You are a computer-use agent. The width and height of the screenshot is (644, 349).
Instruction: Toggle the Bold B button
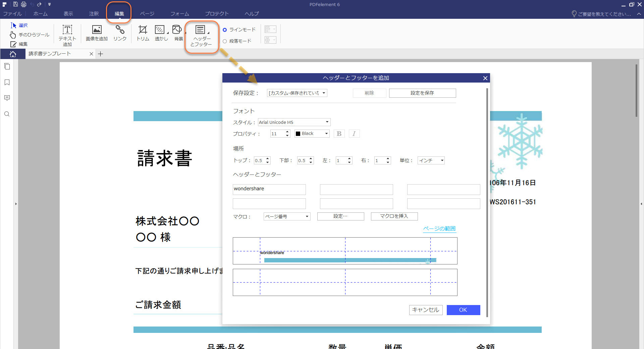[x=339, y=134]
